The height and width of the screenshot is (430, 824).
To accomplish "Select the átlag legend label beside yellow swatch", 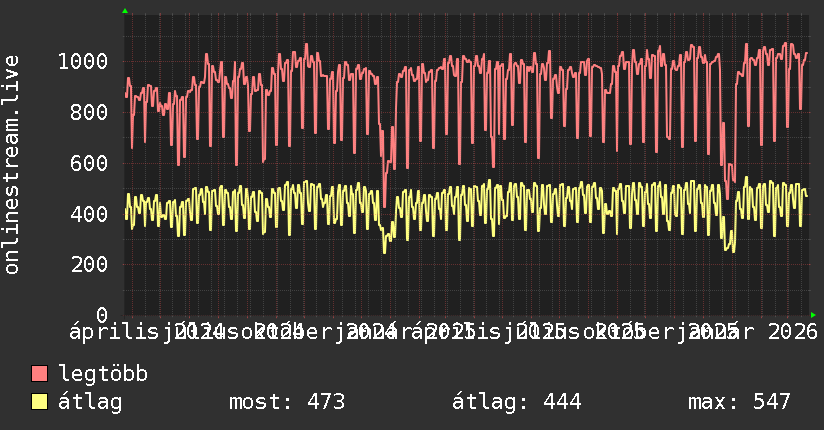I will pyautogui.click(x=90, y=402).
